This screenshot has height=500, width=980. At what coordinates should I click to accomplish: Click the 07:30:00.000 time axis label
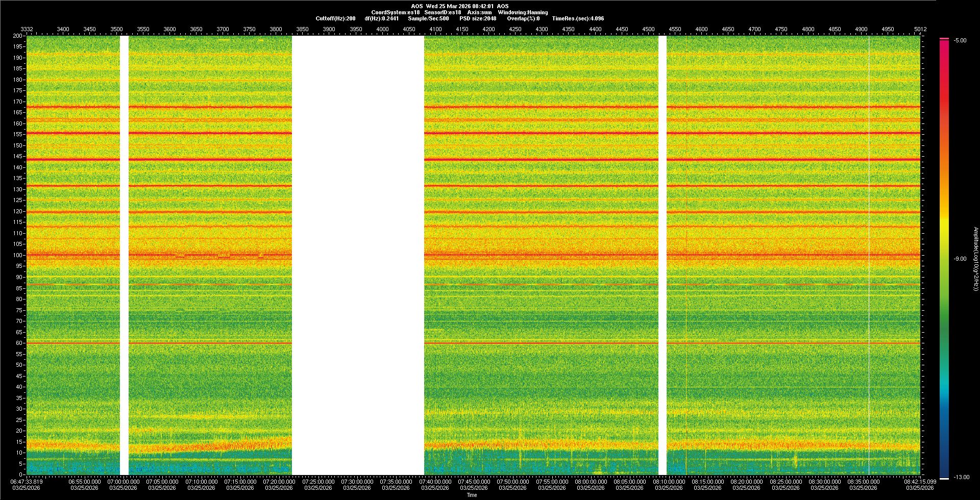(x=357, y=481)
